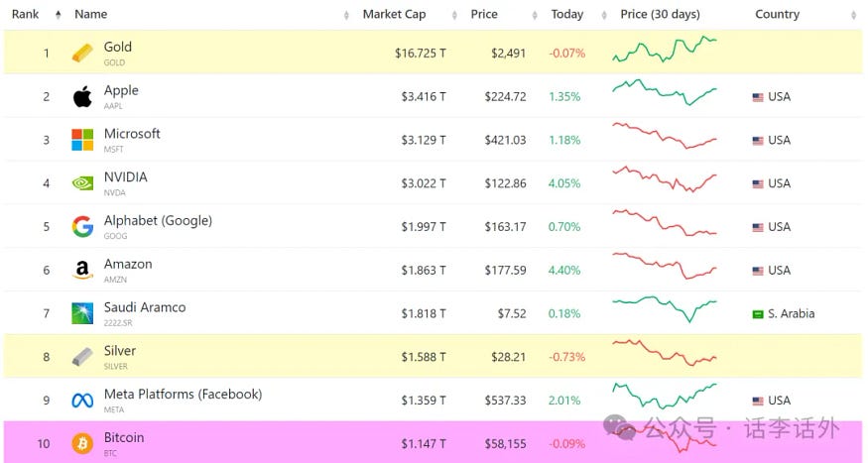868x463 pixels.
Task: Open the Apple company name link
Action: 121,90
